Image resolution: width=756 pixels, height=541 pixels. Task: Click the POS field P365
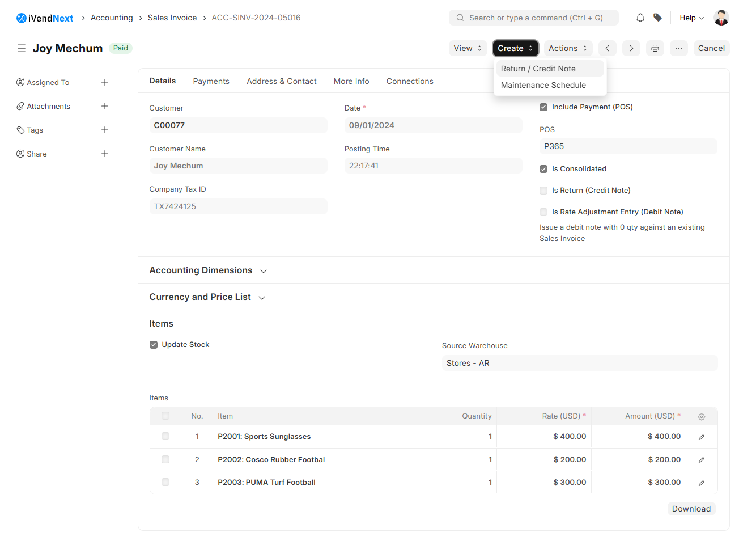pyautogui.click(x=628, y=146)
